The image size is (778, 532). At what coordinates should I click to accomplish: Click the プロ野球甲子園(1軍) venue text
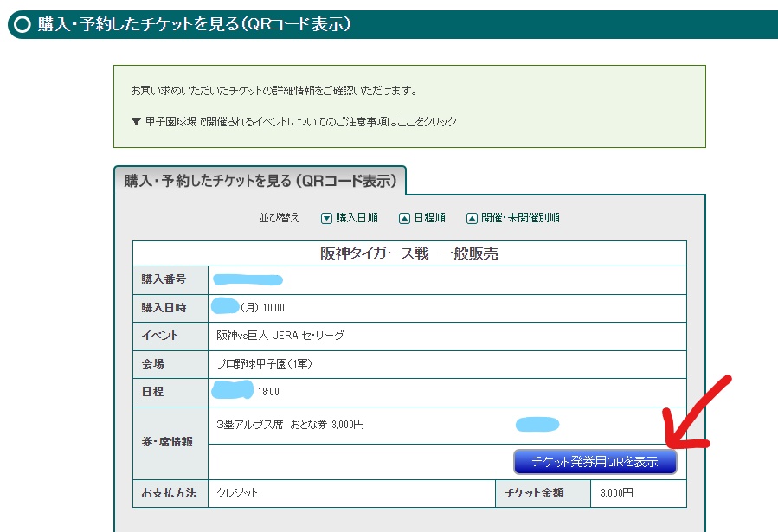265,364
